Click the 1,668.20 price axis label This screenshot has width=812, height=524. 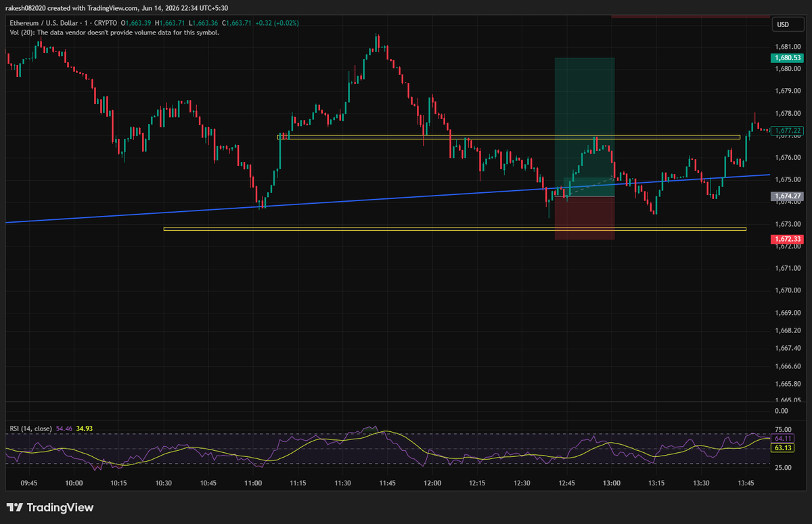[x=788, y=331]
